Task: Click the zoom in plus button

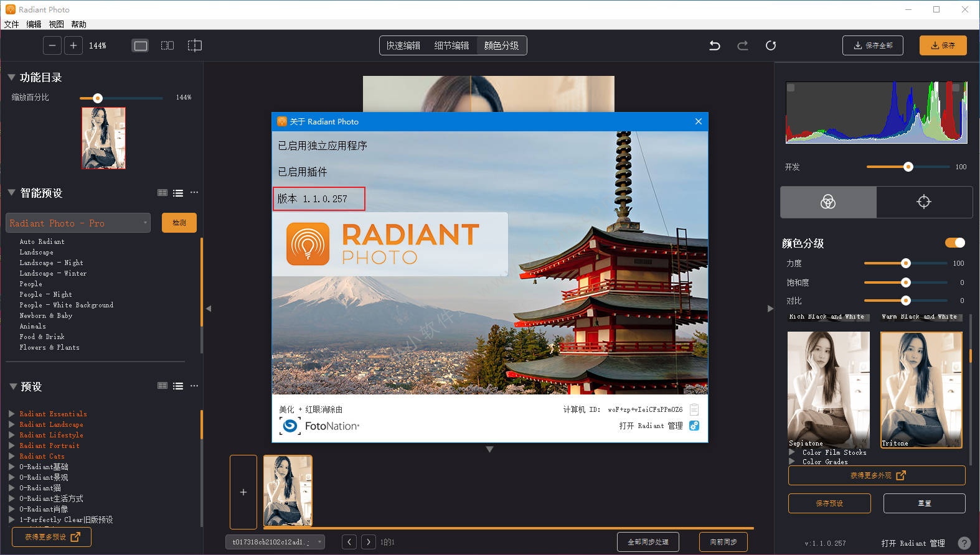Action: click(x=73, y=45)
